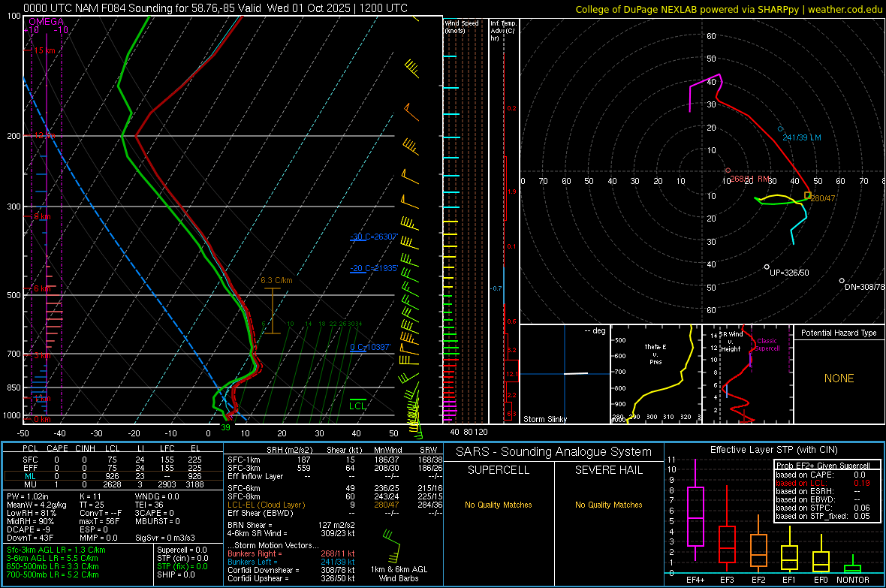The height and width of the screenshot is (588, 886).
Task: Click the 0 C=10397' freezing level label
Action: [x=369, y=347]
